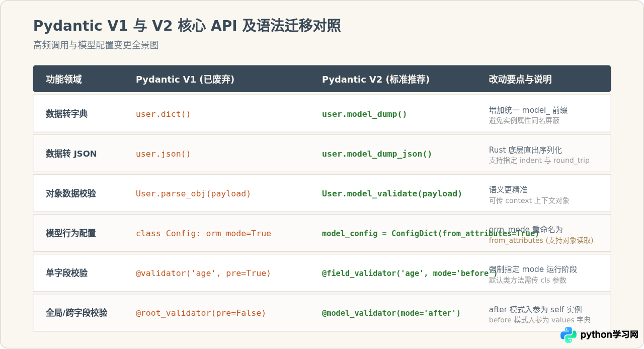Click the note 'before 模式入参为 values 字典'
The height and width of the screenshot is (349, 644).
[540, 320]
